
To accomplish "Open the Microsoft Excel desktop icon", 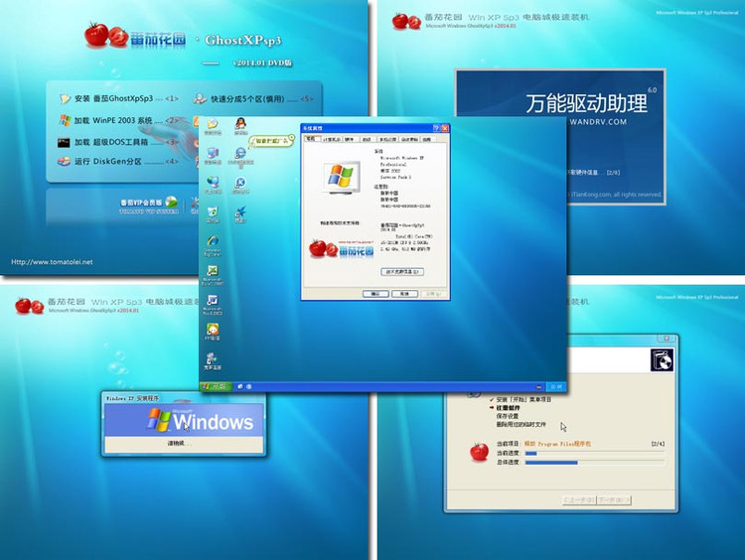I will (213, 271).
